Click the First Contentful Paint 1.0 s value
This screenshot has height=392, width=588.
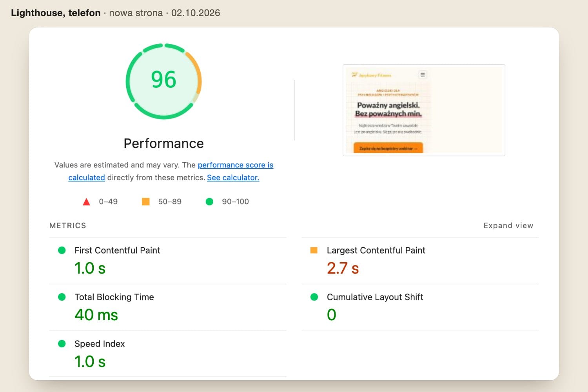pos(90,268)
